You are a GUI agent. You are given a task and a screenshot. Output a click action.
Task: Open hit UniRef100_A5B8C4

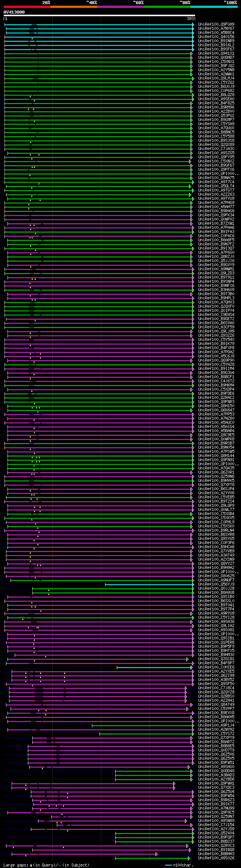click(216, 33)
